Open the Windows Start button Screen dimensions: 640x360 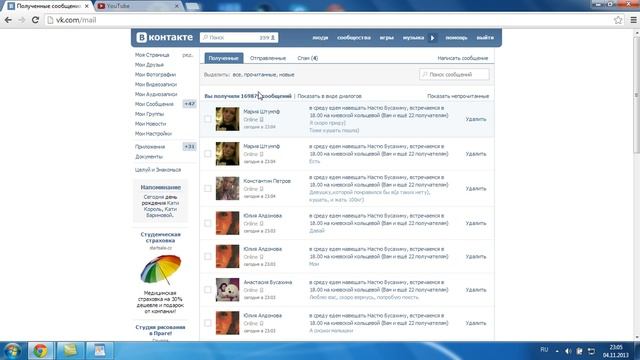pos(12,351)
